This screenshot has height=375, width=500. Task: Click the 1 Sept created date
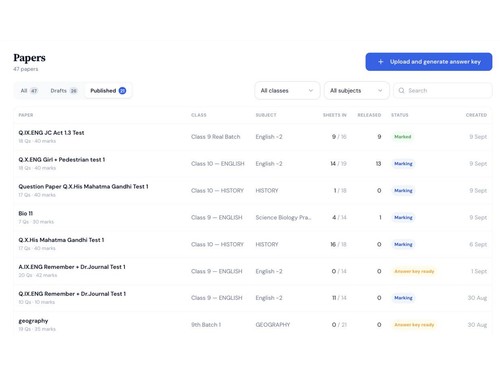point(479,271)
